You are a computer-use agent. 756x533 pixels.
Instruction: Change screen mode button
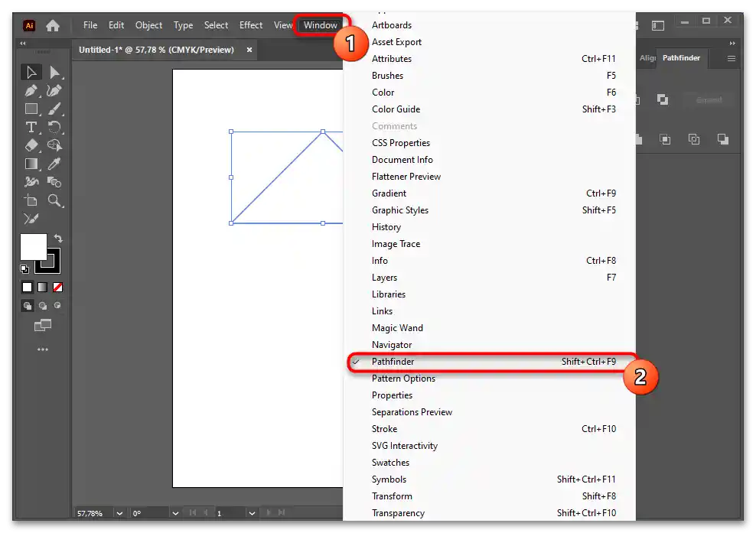42,326
